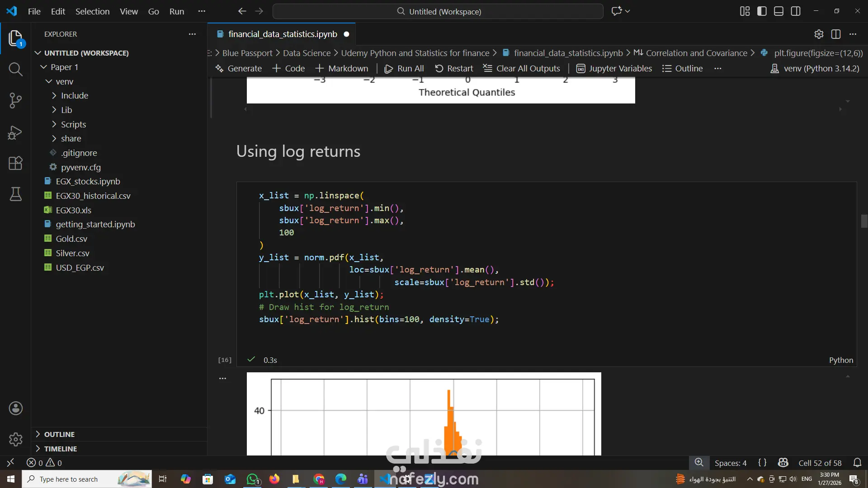The image size is (868, 488).
Task: Open the Extensions view icon
Action: (x=15, y=163)
